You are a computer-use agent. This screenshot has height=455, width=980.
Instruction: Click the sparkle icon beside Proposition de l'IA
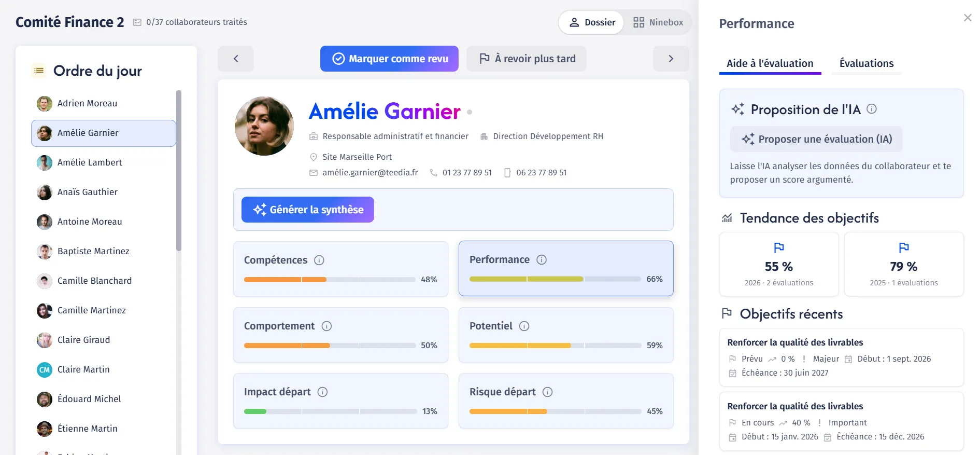[738, 109]
